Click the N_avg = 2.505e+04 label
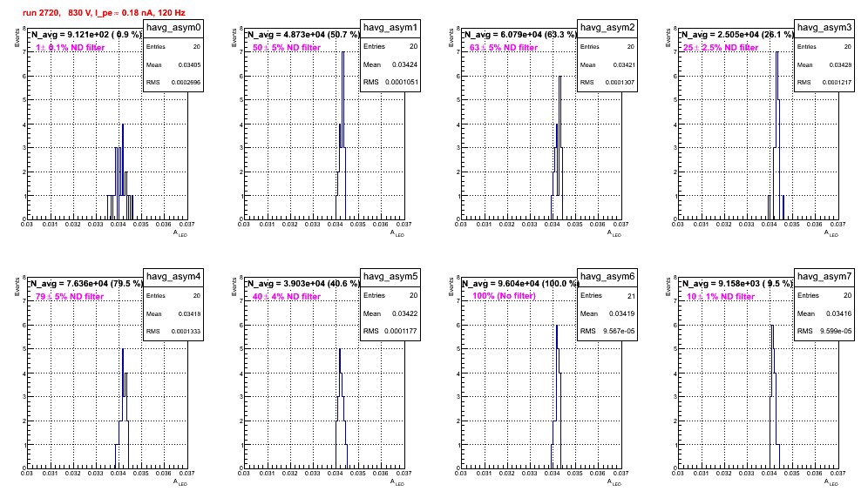This screenshot has width=868, height=498. click(x=737, y=34)
